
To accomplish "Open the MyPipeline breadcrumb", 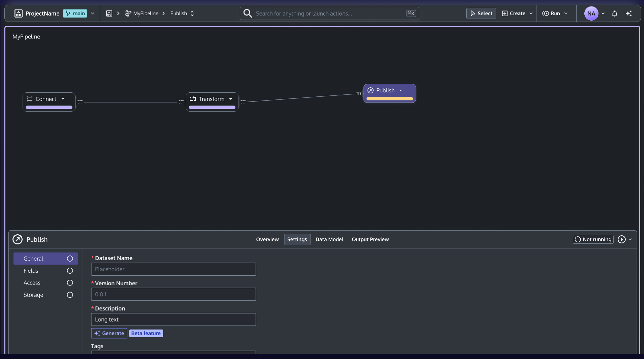I will coord(146,13).
